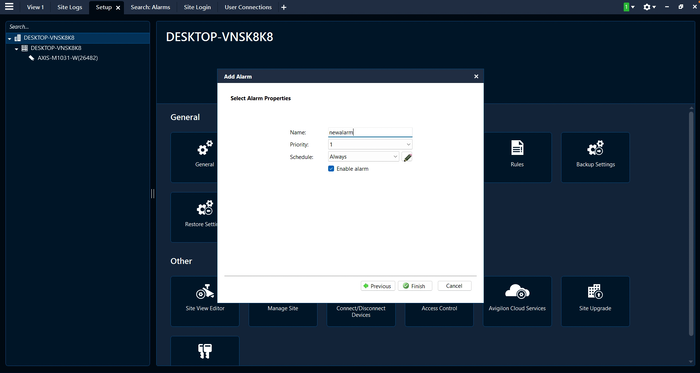700x373 pixels.
Task: Click the green notification indicator icon
Action: click(626, 7)
